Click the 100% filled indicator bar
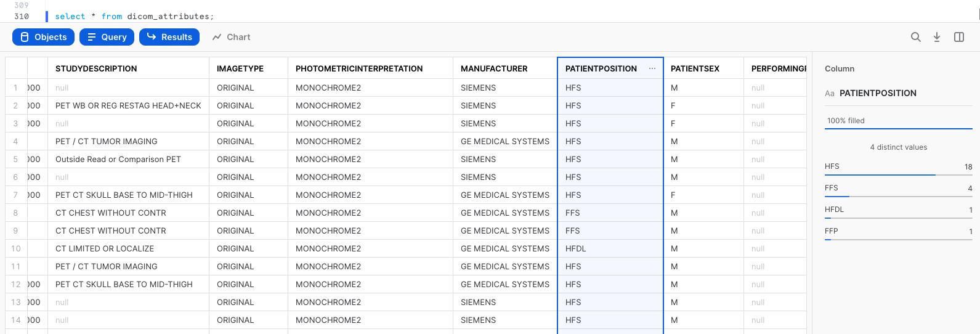This screenshot has width=980, height=334. [898, 122]
